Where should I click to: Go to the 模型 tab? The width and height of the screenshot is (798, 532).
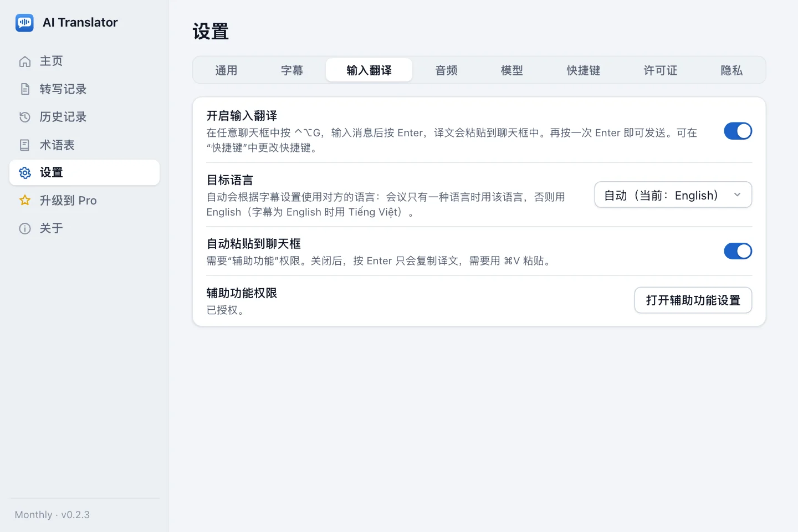(512, 70)
